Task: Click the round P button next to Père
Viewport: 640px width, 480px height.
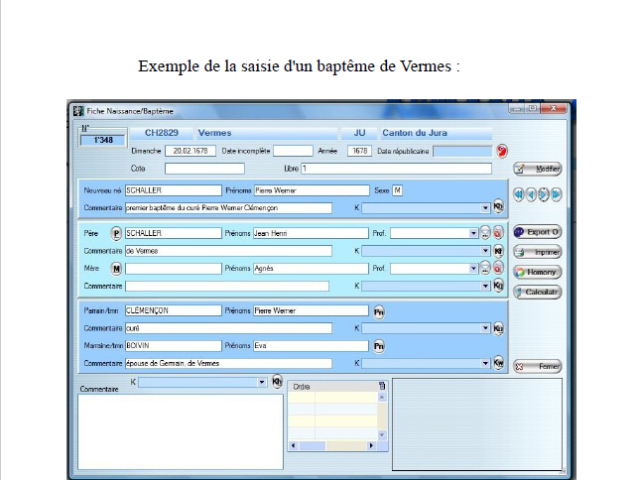Action: [116, 233]
